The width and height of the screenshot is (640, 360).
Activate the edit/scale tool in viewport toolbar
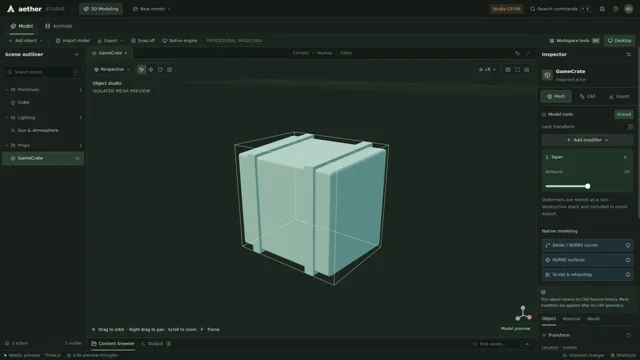(x=170, y=70)
